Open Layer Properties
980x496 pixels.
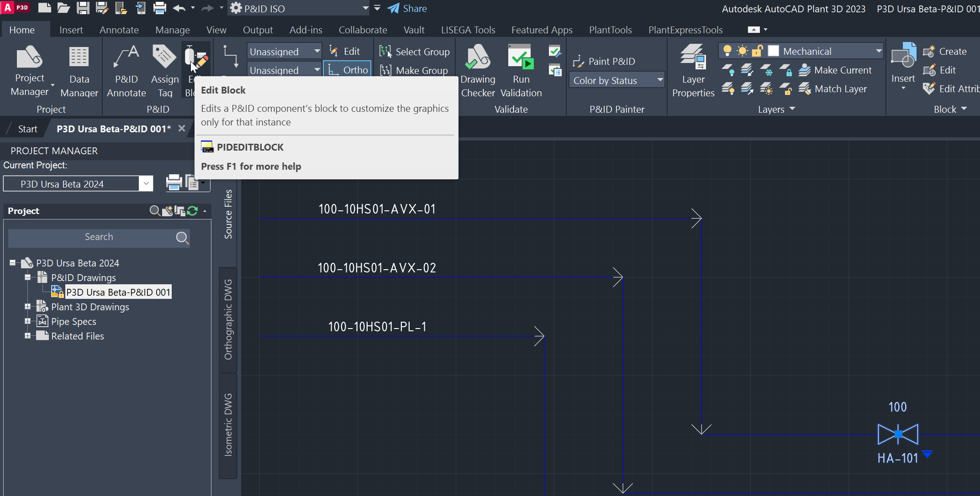click(693, 71)
